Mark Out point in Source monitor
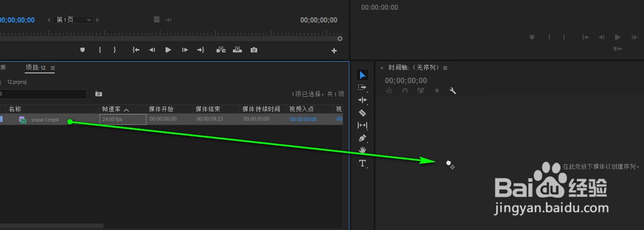 tap(115, 50)
